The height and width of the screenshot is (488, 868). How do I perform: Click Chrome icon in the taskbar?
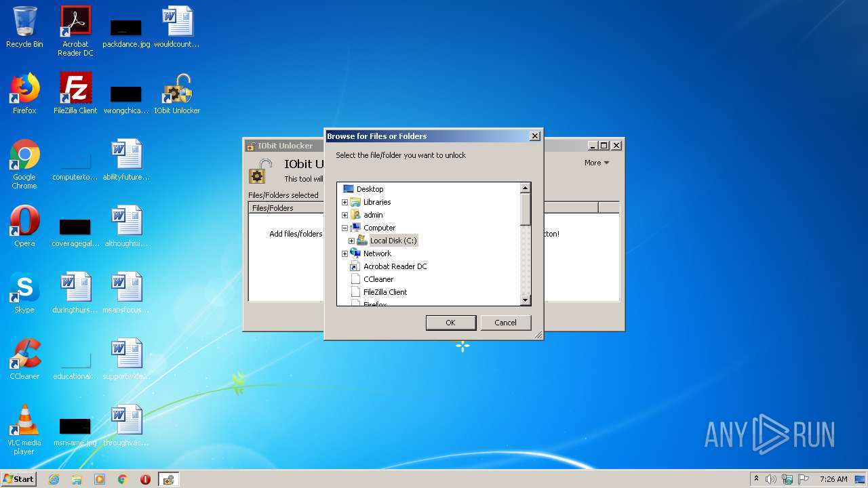pyautogui.click(x=123, y=479)
